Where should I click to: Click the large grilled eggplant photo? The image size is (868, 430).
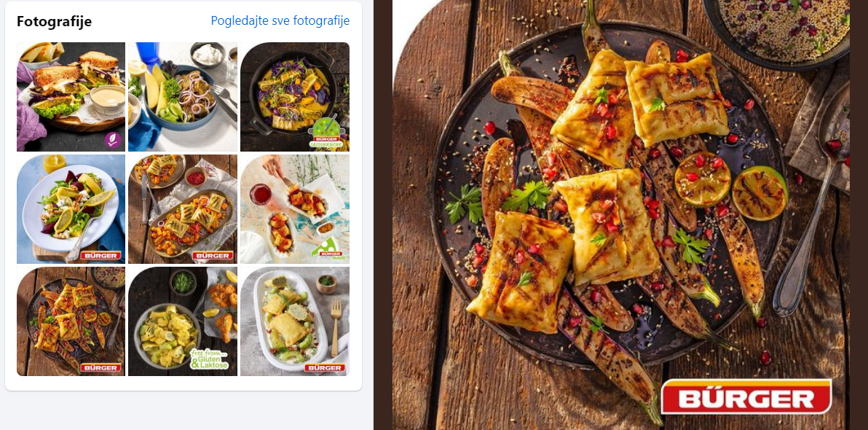[620, 211]
